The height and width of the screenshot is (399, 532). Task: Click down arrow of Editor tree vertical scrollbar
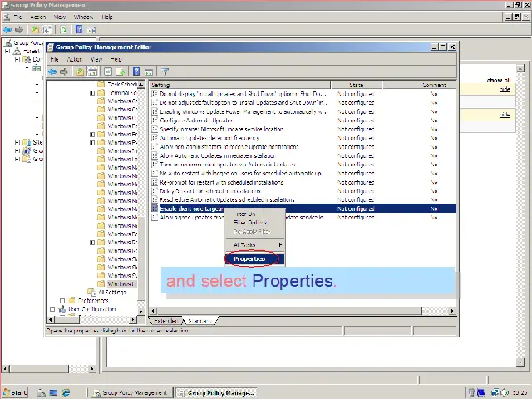pos(141,311)
